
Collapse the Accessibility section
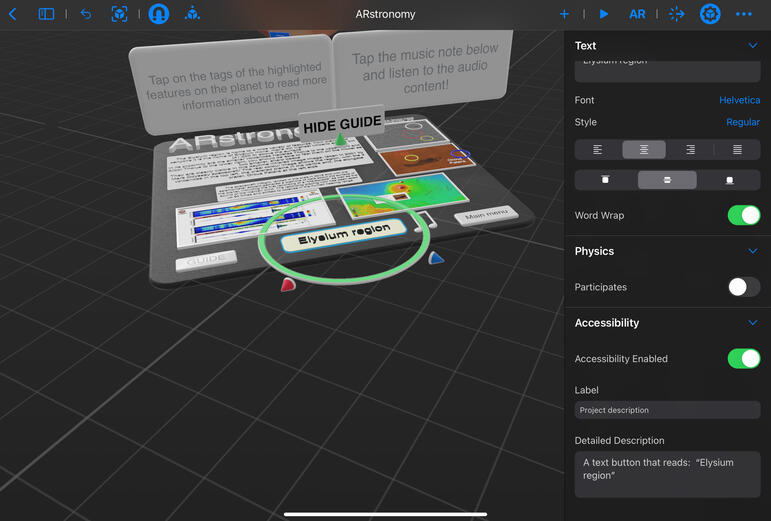click(x=752, y=323)
